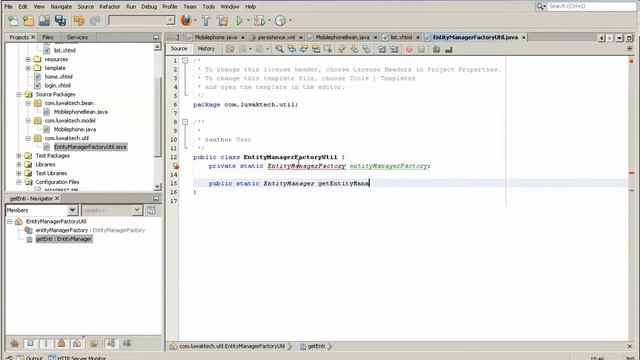Click the Redo toolbar icon

(x=95, y=20)
